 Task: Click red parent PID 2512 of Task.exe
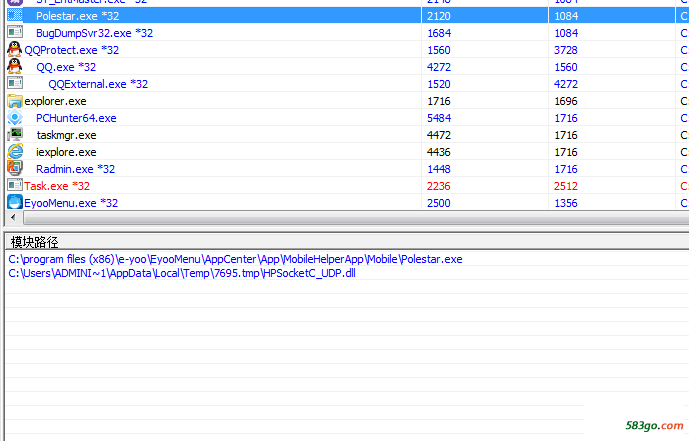pyautogui.click(x=566, y=186)
